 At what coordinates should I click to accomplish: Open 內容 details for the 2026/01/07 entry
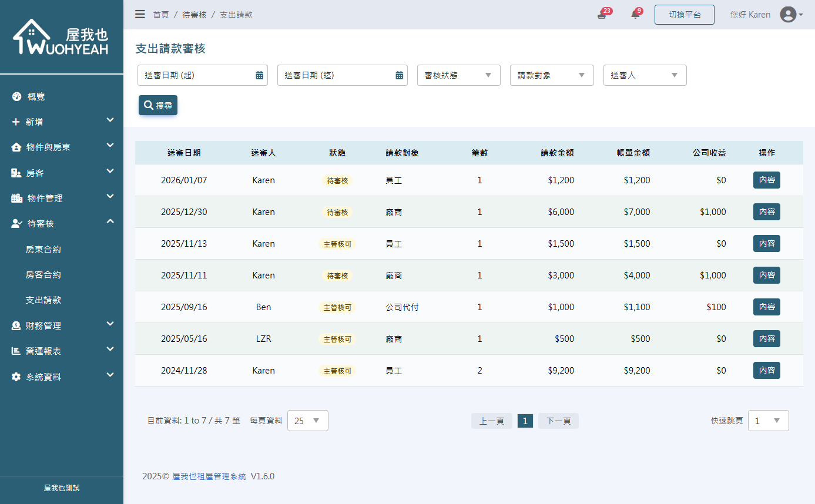tap(766, 180)
